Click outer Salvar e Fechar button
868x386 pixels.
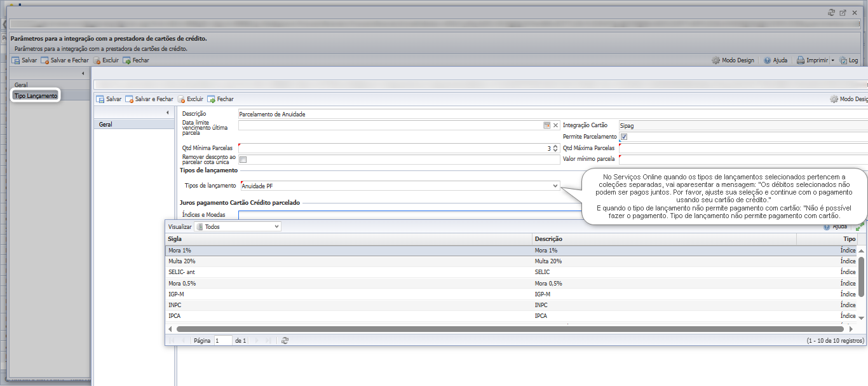pos(65,60)
